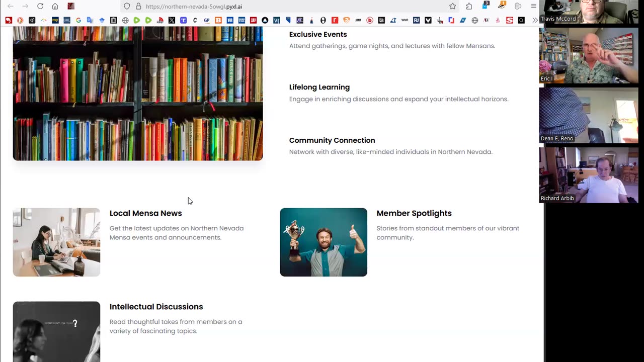
Task: Click the Exclusive Events heading
Action: pos(318,34)
